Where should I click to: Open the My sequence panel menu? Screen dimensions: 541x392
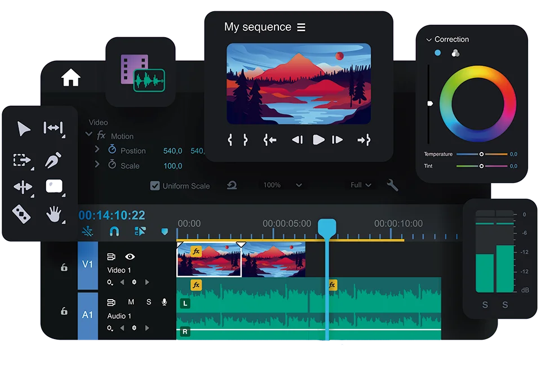tap(301, 27)
